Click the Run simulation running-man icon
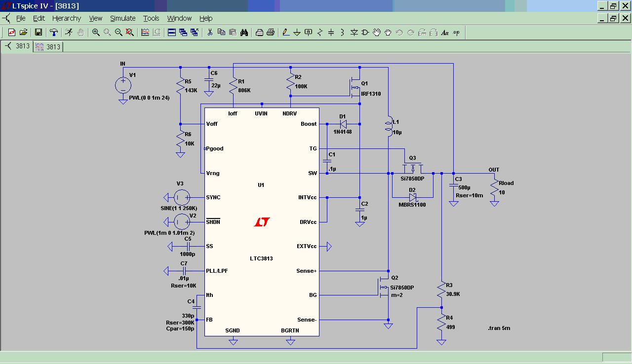Image resolution: width=632 pixels, height=364 pixels. click(x=69, y=33)
